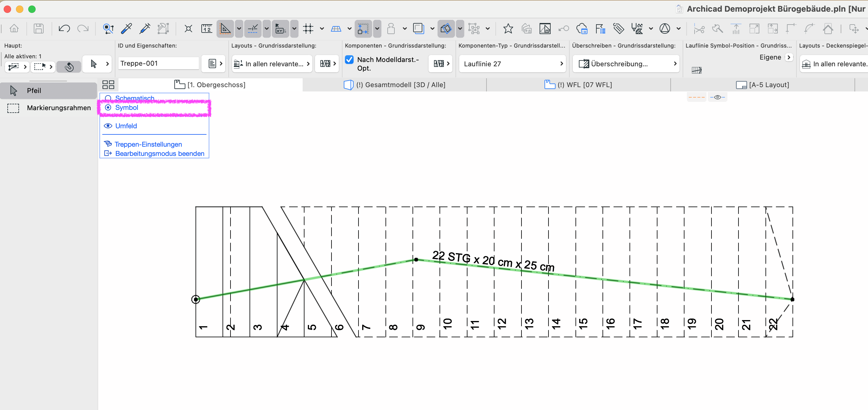Open Treppen-Einstellungen link
The image size is (868, 410).
148,144
